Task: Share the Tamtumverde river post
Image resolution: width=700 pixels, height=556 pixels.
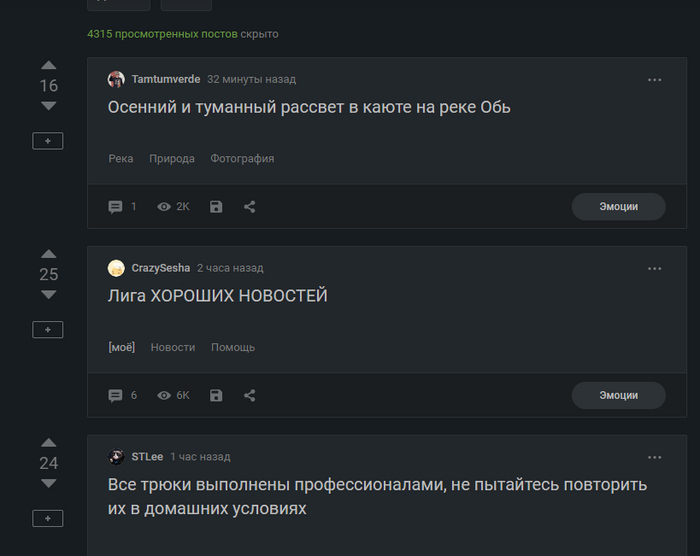Action: [250, 207]
